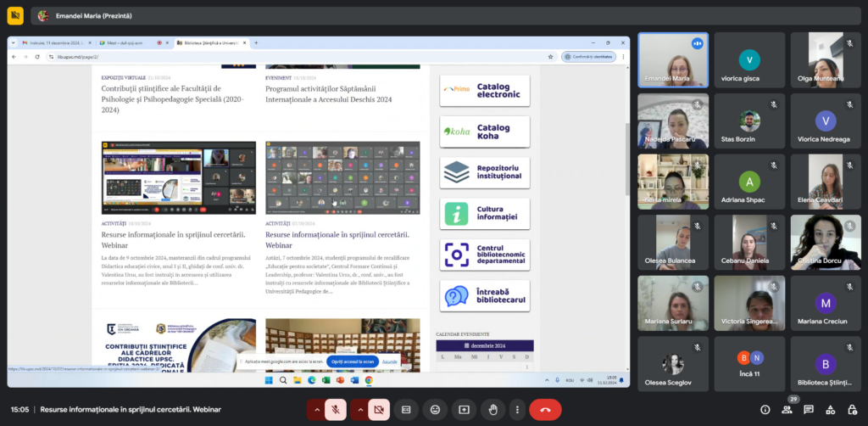
Task: Open Chrome's three-dot menu in shared browser
Action: [623, 57]
